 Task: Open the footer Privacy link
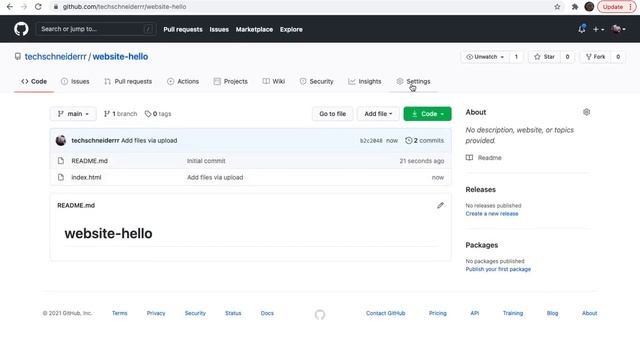[x=156, y=313]
